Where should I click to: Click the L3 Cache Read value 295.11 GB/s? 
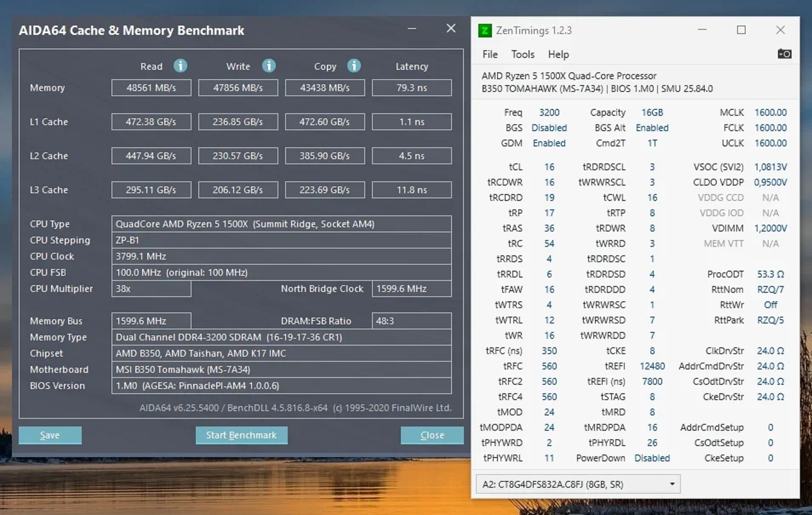coord(151,190)
